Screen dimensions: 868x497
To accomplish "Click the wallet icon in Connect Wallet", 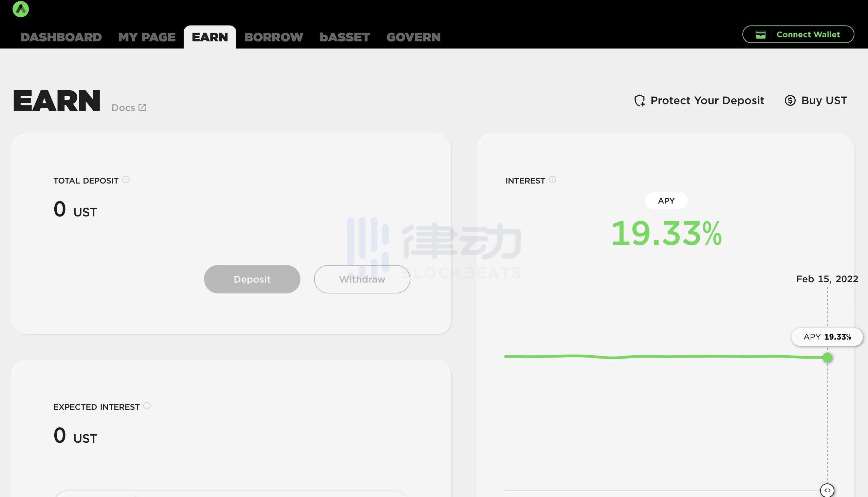I will 760,35.
